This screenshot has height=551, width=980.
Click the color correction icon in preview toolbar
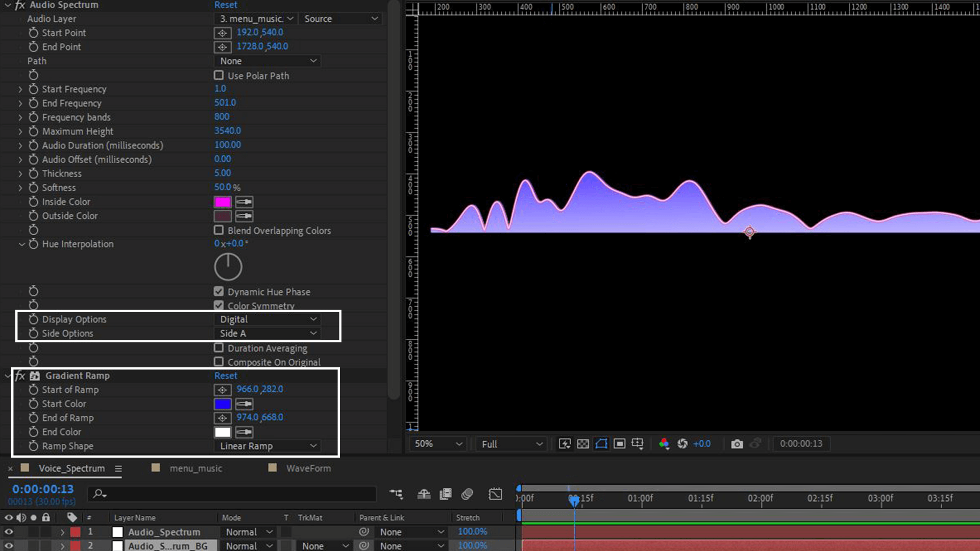click(x=664, y=443)
